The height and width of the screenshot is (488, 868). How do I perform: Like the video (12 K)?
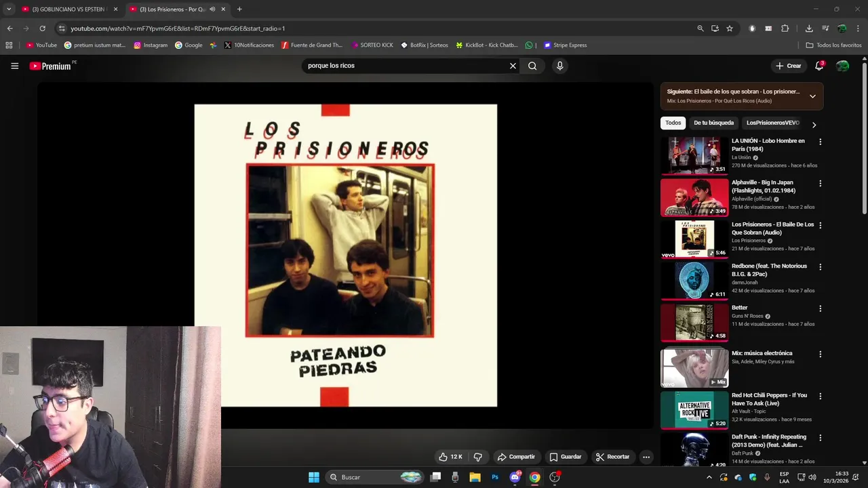(x=450, y=457)
